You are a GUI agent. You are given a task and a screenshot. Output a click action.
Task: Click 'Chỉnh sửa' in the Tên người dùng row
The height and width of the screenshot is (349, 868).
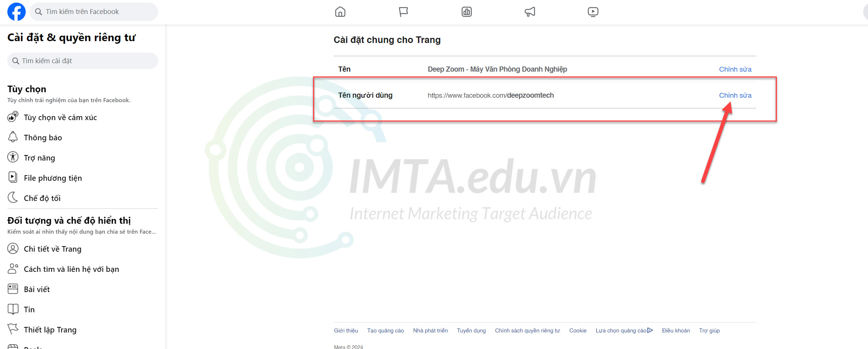(735, 95)
